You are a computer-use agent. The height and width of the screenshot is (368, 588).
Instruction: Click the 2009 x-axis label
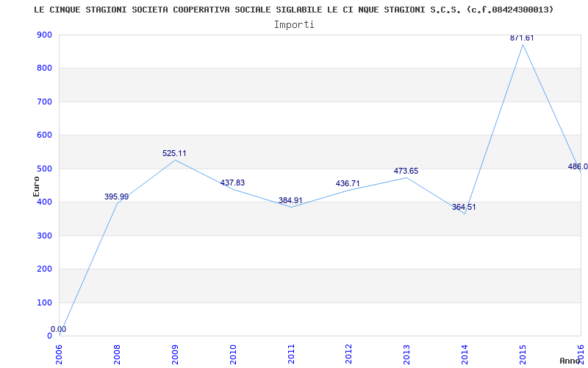175,354
